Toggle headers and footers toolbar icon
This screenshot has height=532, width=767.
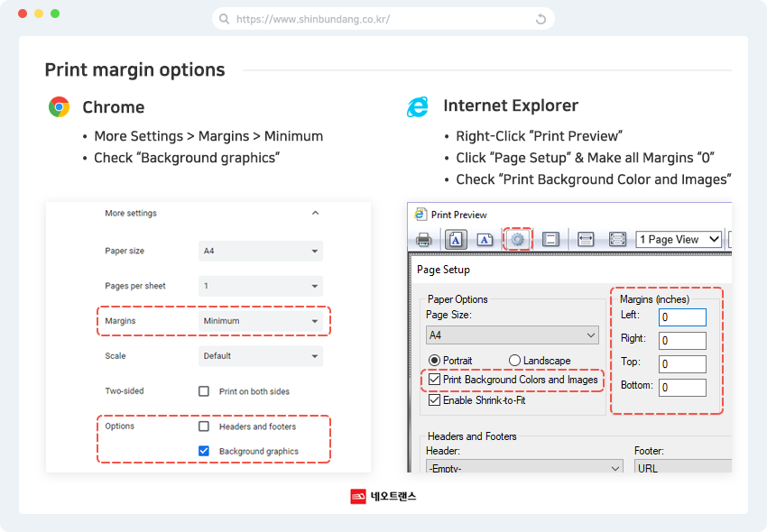(550, 240)
